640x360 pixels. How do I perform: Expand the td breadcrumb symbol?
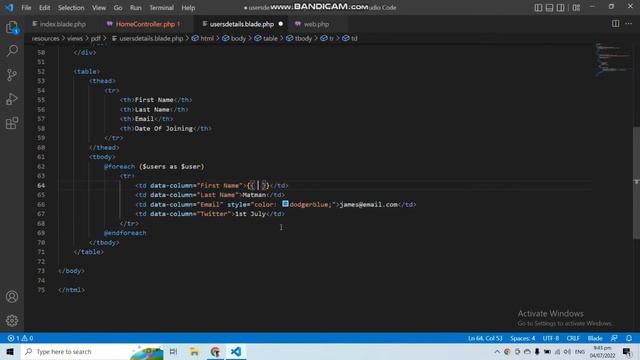[x=350, y=38]
